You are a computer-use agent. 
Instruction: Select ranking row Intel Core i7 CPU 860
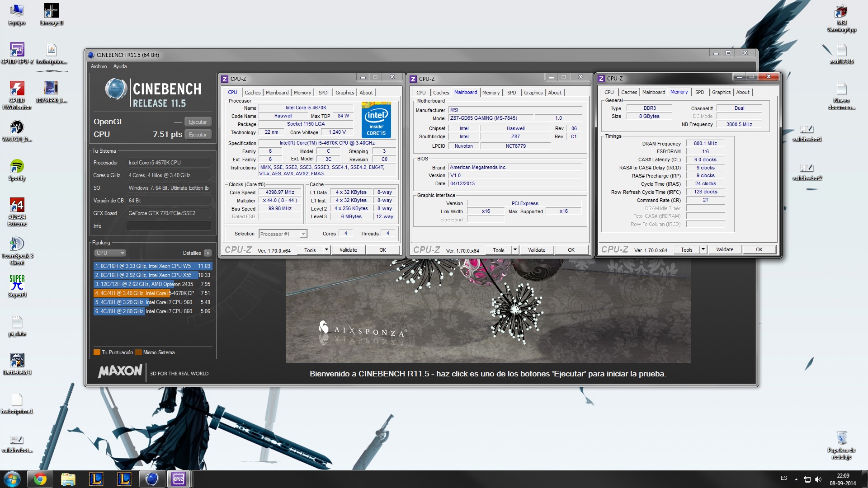coord(152,311)
